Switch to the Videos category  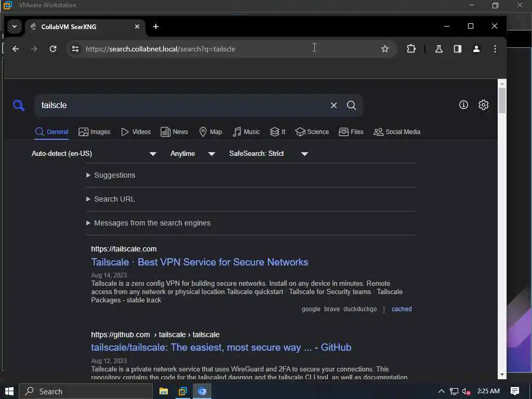(136, 132)
